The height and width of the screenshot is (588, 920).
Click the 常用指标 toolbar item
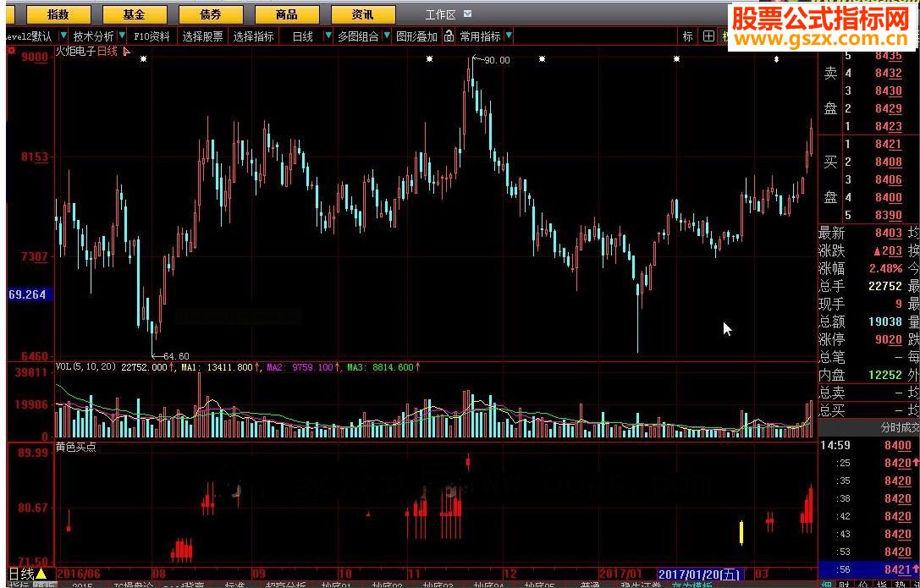(x=481, y=36)
